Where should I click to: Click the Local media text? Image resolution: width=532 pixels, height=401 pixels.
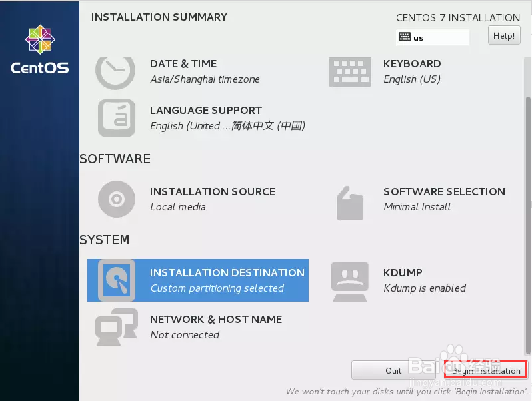[178, 207]
